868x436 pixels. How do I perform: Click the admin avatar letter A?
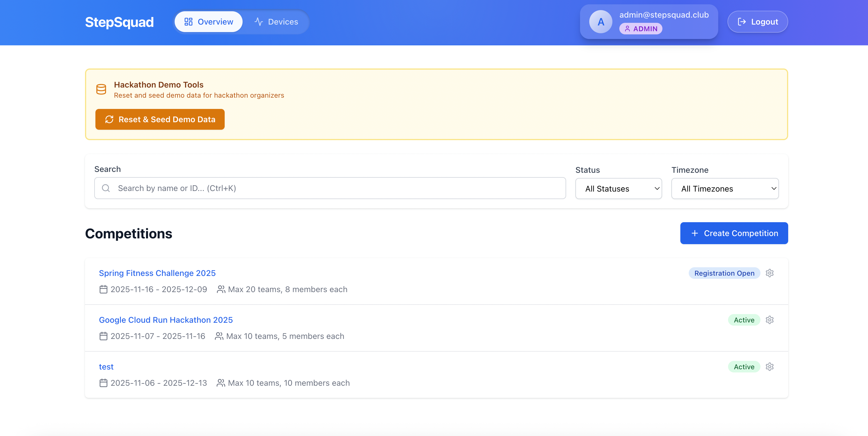pos(601,22)
